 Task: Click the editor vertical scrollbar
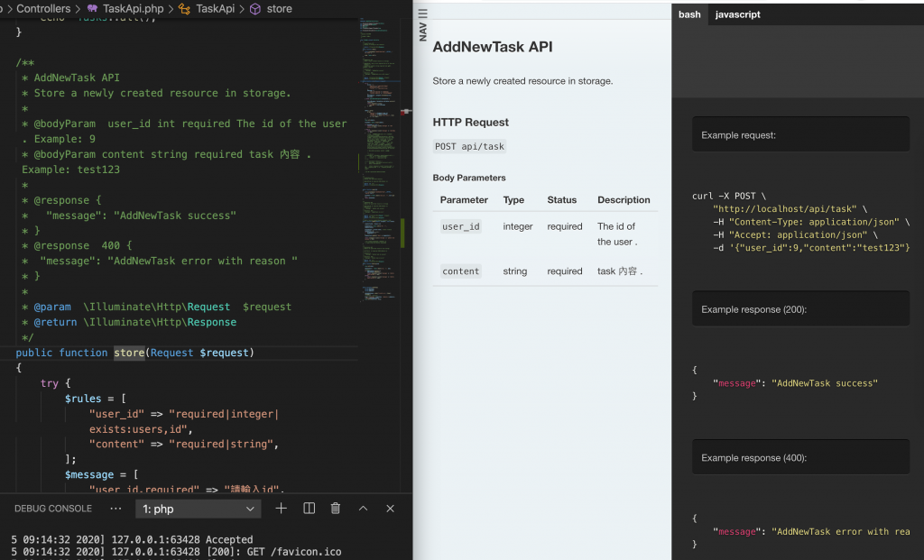point(406,253)
